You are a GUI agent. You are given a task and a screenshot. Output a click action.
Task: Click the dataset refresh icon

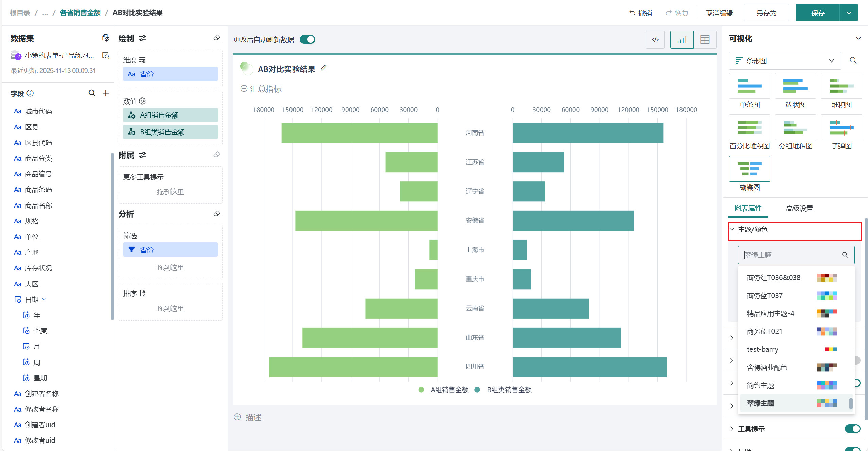pyautogui.click(x=106, y=38)
